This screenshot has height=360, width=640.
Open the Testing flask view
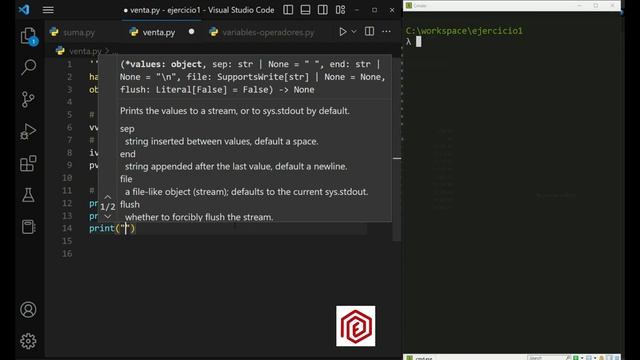[x=28, y=195]
